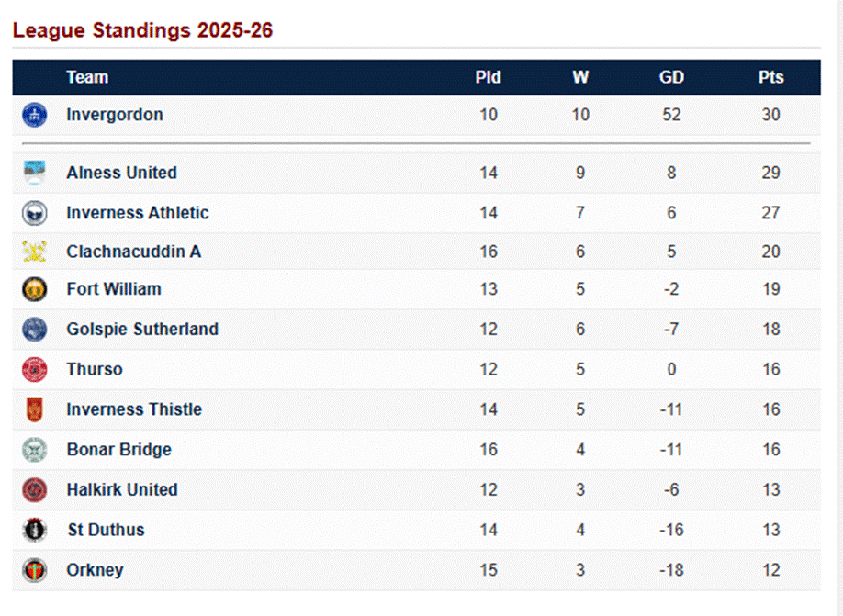The image size is (843, 616).
Task: Click the Orkney club crest icon
Action: coord(34,570)
